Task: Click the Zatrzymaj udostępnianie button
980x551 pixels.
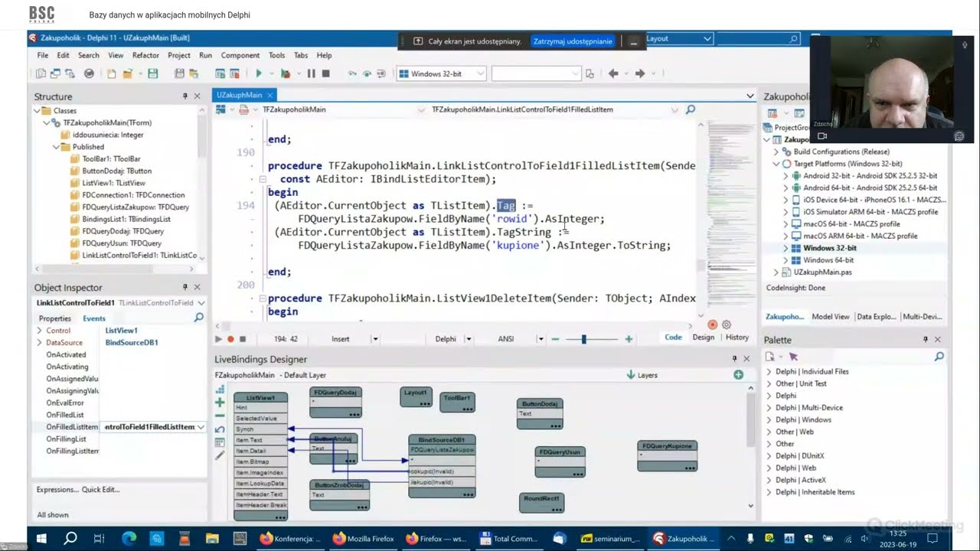Action: pyautogui.click(x=573, y=41)
